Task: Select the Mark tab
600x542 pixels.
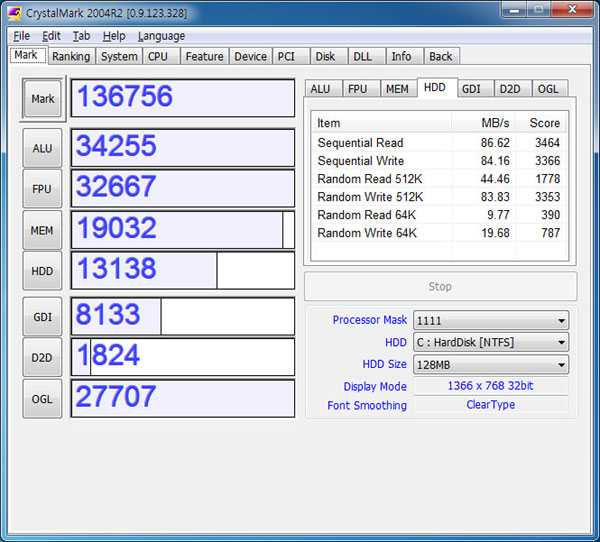Action: coord(28,55)
